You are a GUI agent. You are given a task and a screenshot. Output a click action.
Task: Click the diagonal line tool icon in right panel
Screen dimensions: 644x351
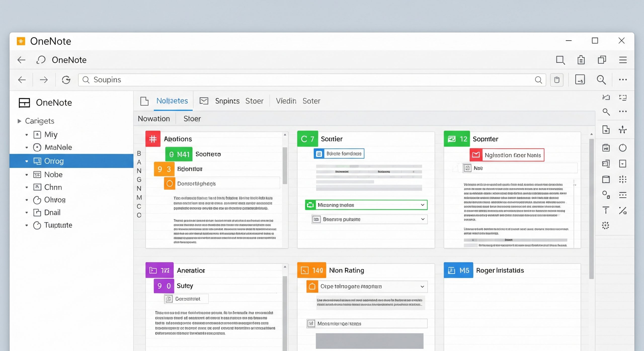coord(623,210)
